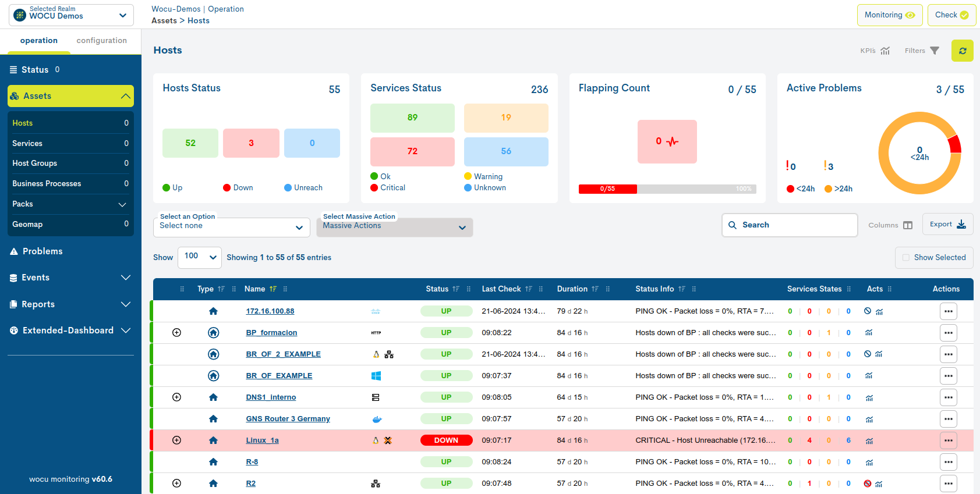Toggle the Show Selected checkbox
Viewport: 980px width, 494px height.
coord(905,257)
